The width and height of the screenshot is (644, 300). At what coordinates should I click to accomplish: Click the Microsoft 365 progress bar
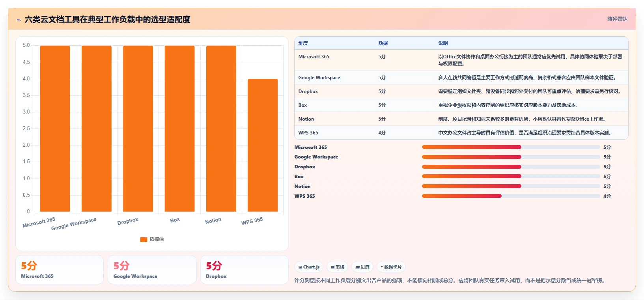[511, 147]
